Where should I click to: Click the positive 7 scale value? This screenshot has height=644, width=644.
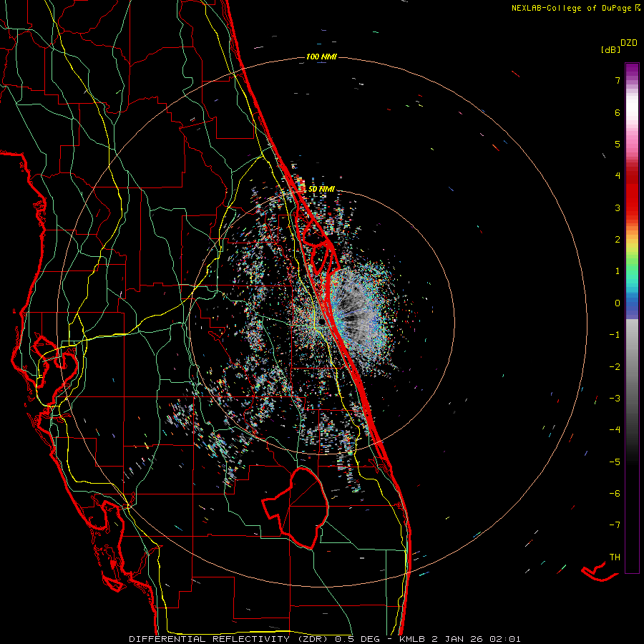pyautogui.click(x=618, y=80)
